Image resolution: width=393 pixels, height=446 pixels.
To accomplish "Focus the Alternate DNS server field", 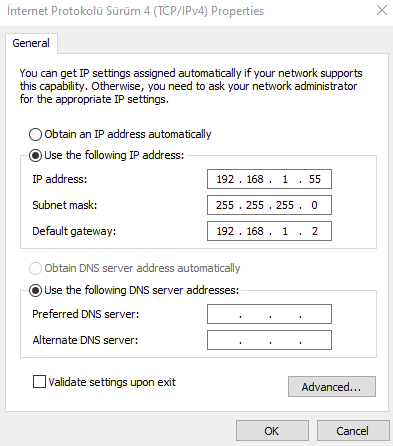I will 269,340.
